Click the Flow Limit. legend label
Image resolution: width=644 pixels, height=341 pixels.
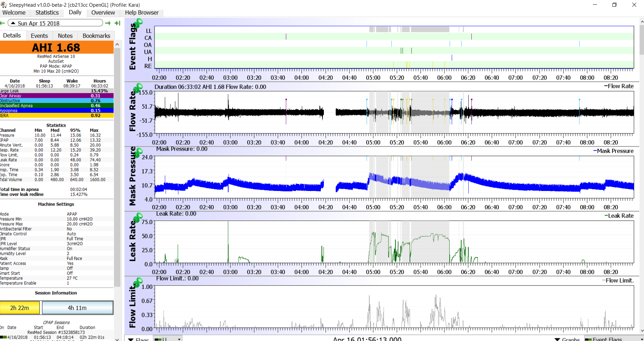617,280
